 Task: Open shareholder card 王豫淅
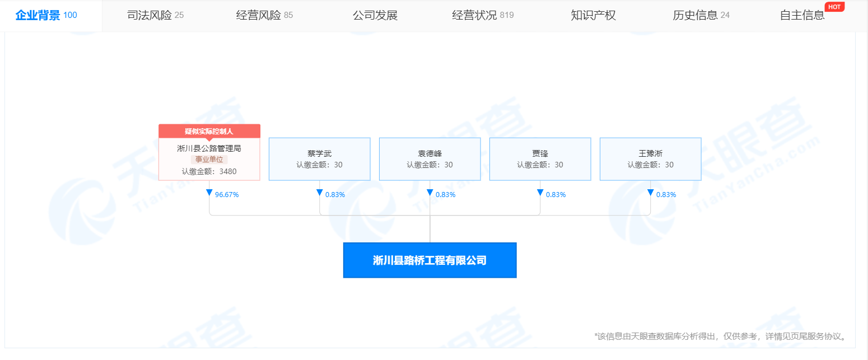click(x=651, y=159)
